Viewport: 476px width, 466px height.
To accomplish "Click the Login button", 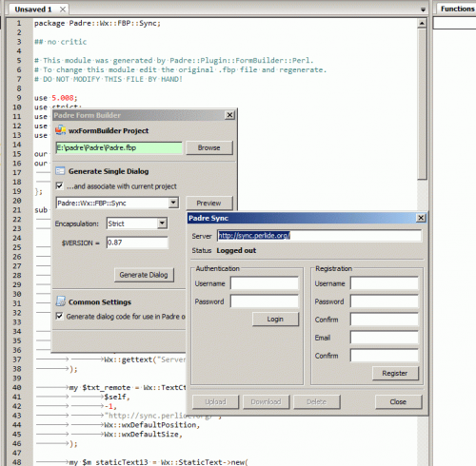I will point(275,320).
